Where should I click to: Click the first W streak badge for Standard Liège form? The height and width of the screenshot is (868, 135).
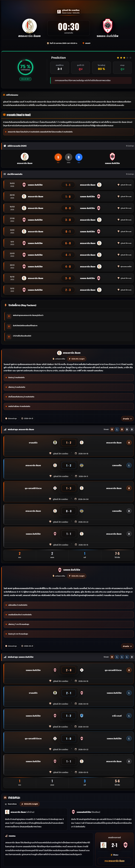[112, 429]
